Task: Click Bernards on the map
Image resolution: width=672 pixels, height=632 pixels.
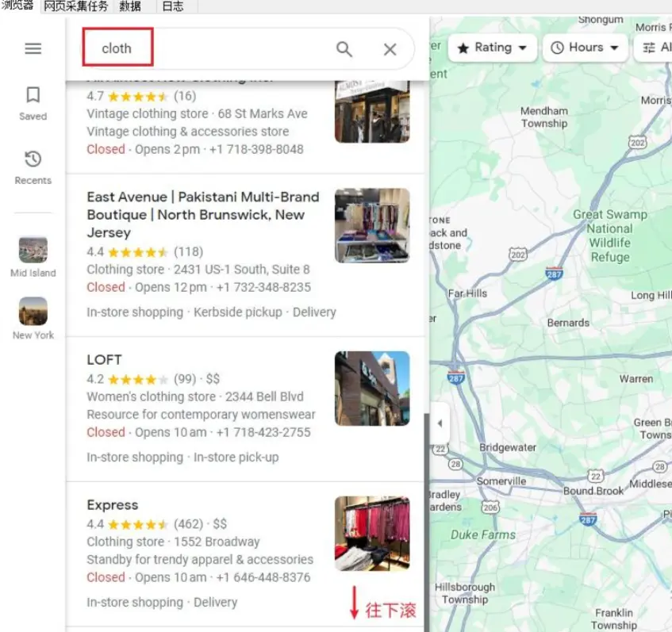Action: 568,323
